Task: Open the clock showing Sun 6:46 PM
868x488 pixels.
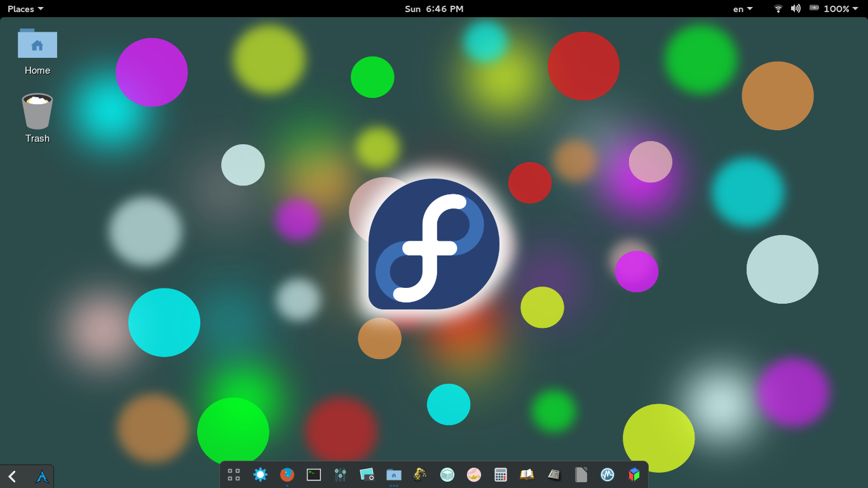Action: coord(434,9)
